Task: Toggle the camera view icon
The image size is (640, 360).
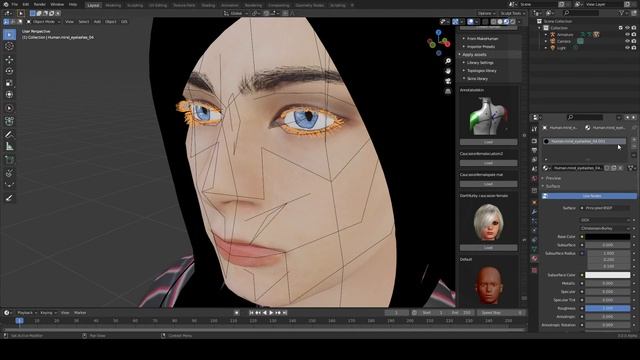Action: (448, 81)
